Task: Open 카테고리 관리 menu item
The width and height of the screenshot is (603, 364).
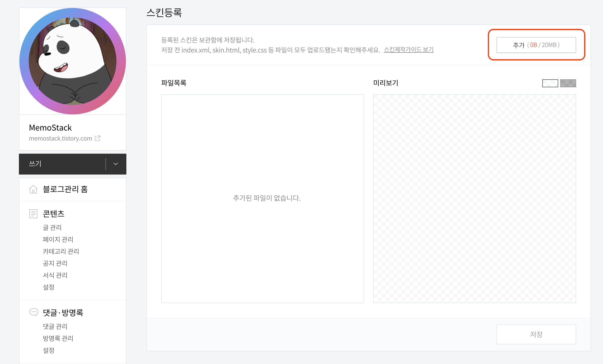Action: (x=61, y=251)
